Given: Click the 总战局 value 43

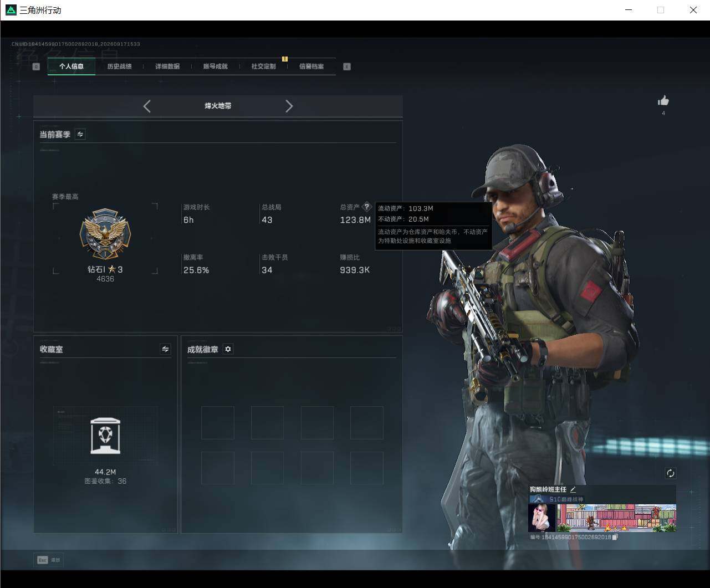Looking at the screenshot, I should point(267,220).
